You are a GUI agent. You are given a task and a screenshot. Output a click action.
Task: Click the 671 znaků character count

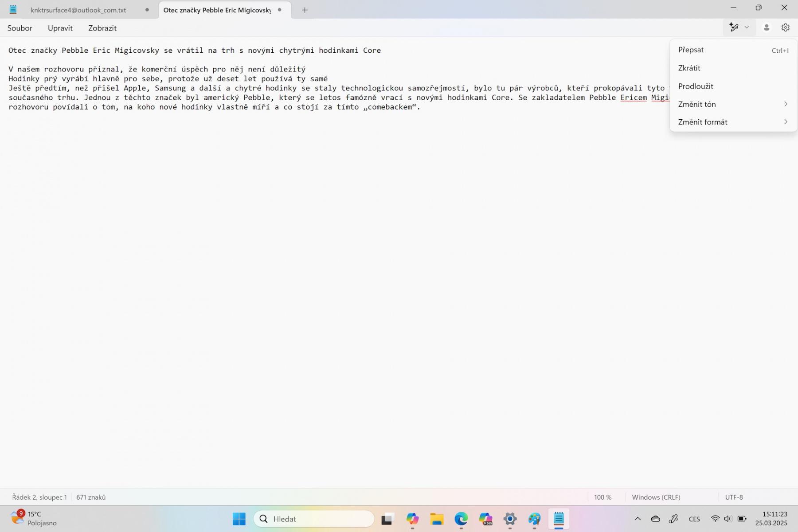click(91, 497)
